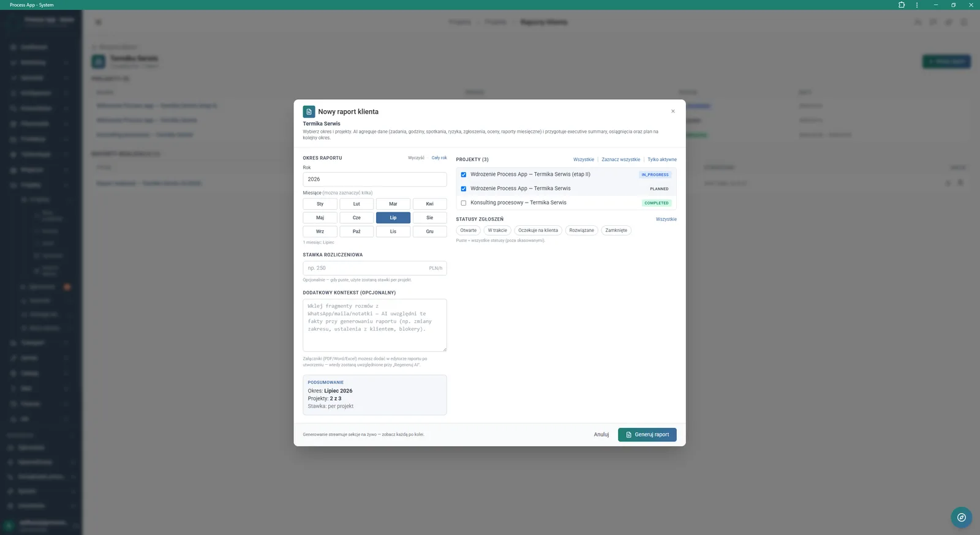Open the vertical three-dot menu in title bar
The width and height of the screenshot is (980, 535).
point(917,5)
